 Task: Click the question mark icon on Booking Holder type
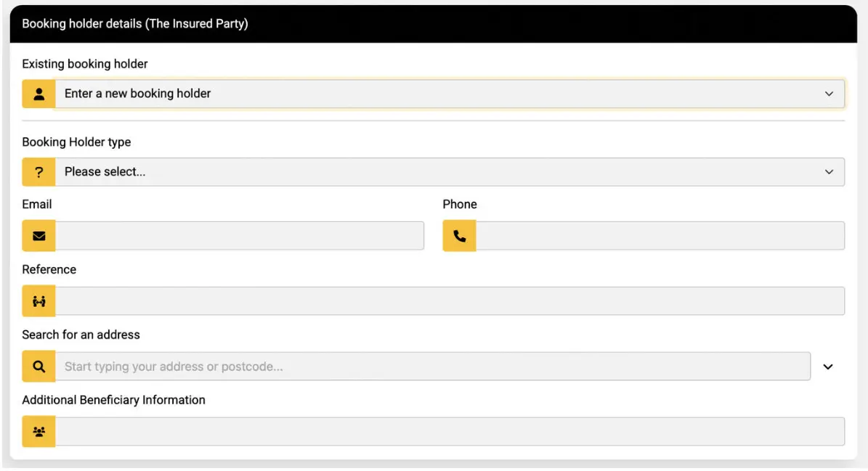[38, 171]
